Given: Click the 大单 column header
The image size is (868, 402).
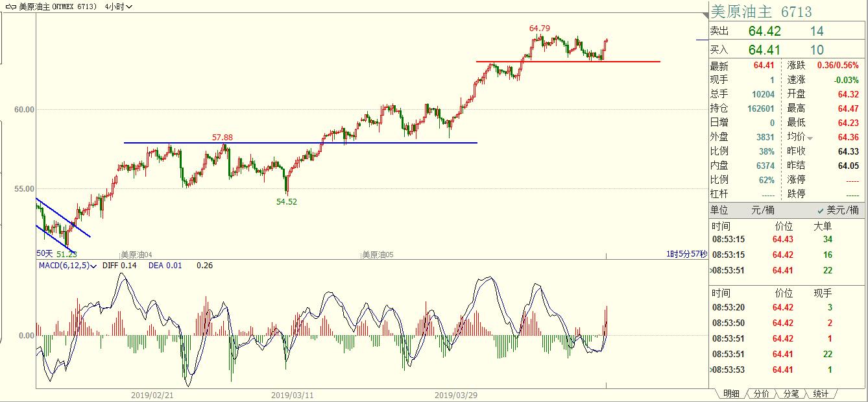Looking at the screenshot, I should pyautogui.click(x=823, y=227).
